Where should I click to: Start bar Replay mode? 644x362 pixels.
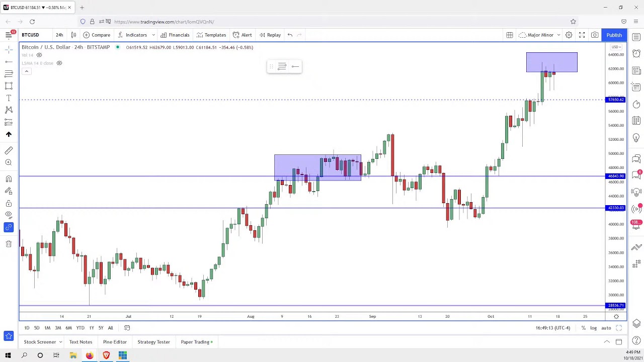[x=270, y=35]
